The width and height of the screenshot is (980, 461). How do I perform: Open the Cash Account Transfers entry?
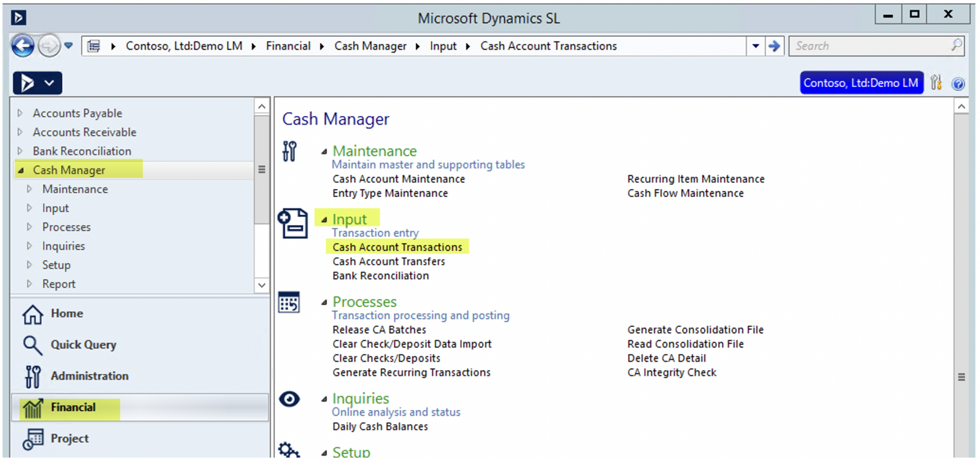coord(388,261)
